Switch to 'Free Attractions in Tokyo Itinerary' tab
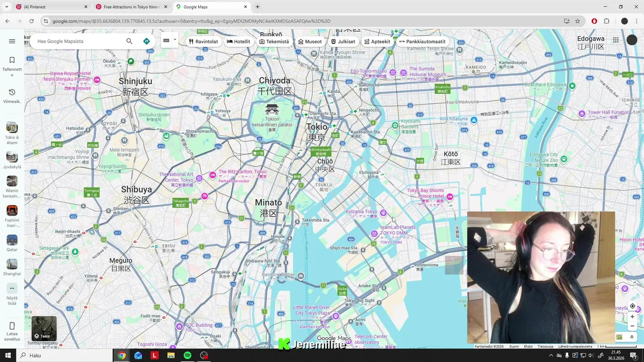Viewport: 644px width, 362px height. (x=131, y=7)
